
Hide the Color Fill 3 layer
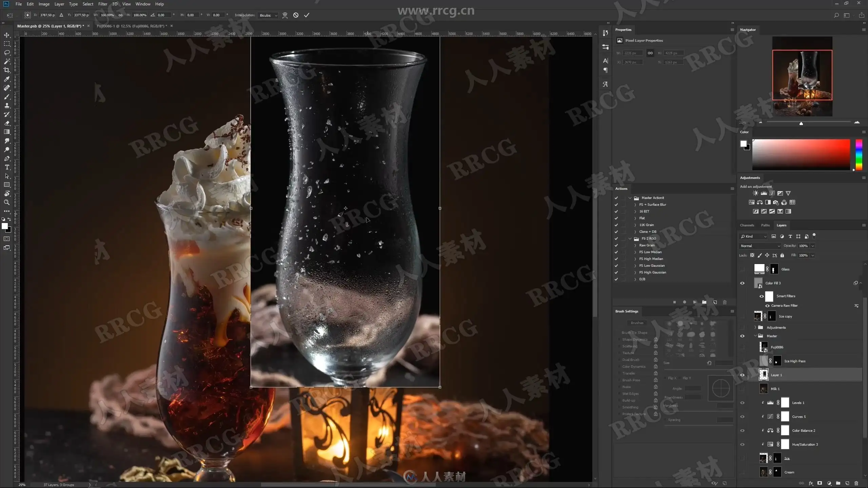pos(742,283)
